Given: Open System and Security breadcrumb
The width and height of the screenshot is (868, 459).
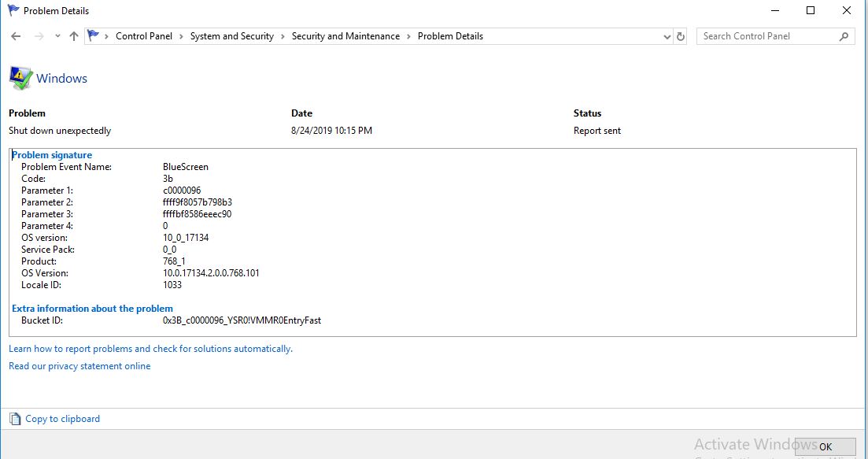Looking at the screenshot, I should tap(232, 36).
